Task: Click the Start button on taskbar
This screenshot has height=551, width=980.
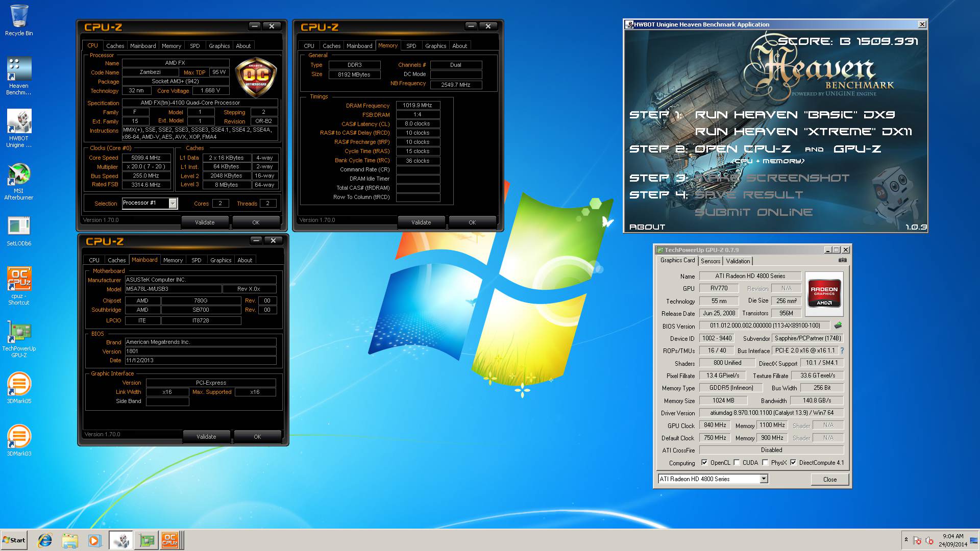Action: coord(14,540)
